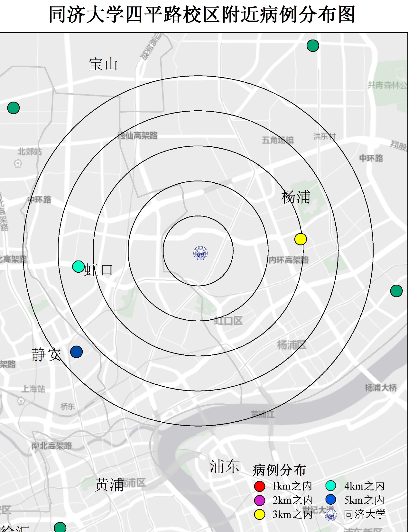Screen dimensions: 408x532
Task: Click the 静安 district label
Action: [46, 355]
